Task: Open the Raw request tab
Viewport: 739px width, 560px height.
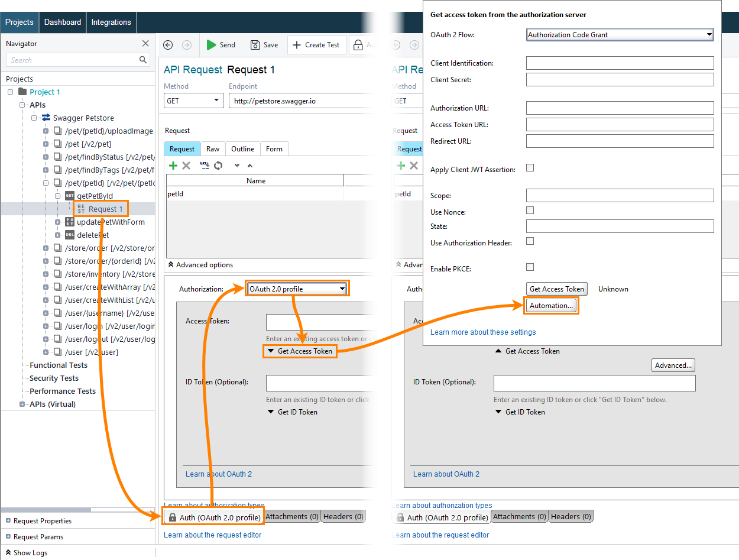Action: pyautogui.click(x=213, y=149)
